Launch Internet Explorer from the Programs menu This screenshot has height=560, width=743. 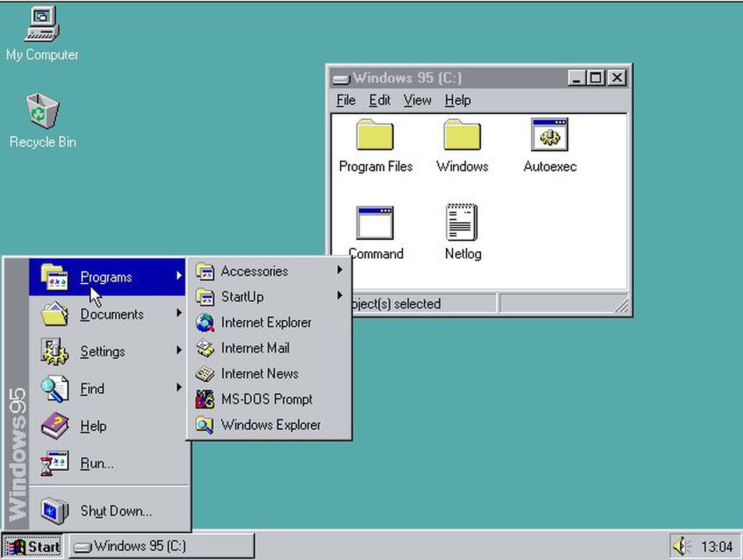click(x=266, y=322)
